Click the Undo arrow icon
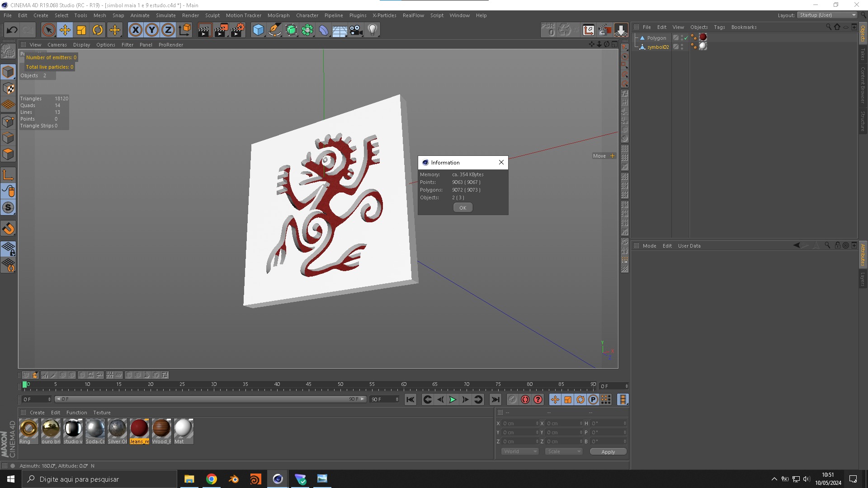The image size is (868, 488). click(12, 30)
